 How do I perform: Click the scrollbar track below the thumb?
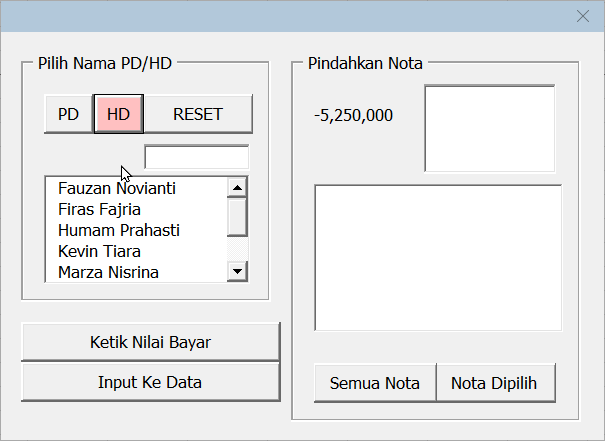click(237, 249)
